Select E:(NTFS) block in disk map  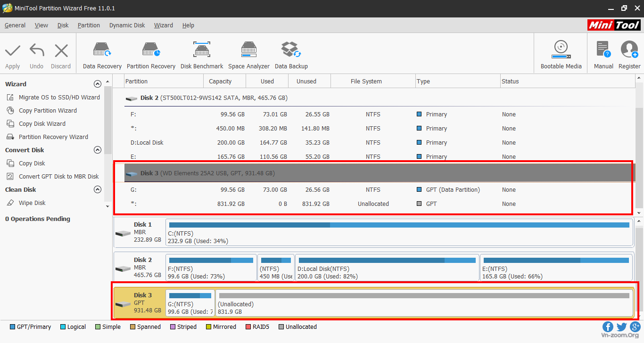pos(556,268)
